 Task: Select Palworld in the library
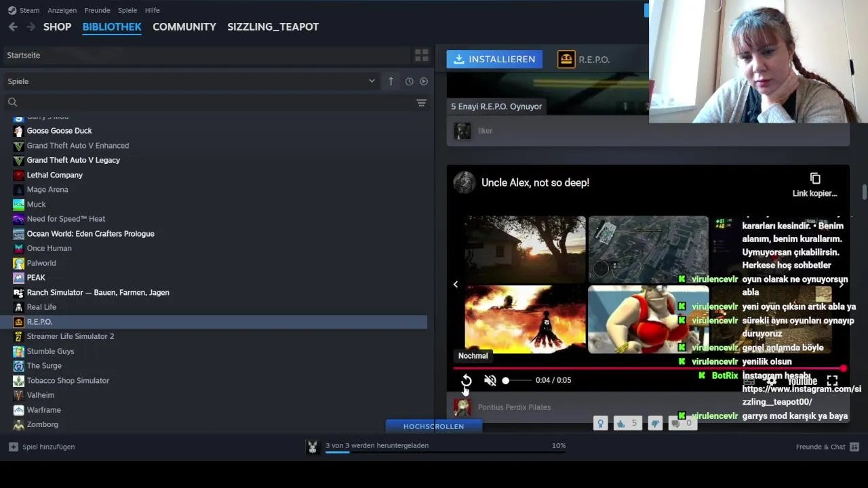click(x=41, y=263)
